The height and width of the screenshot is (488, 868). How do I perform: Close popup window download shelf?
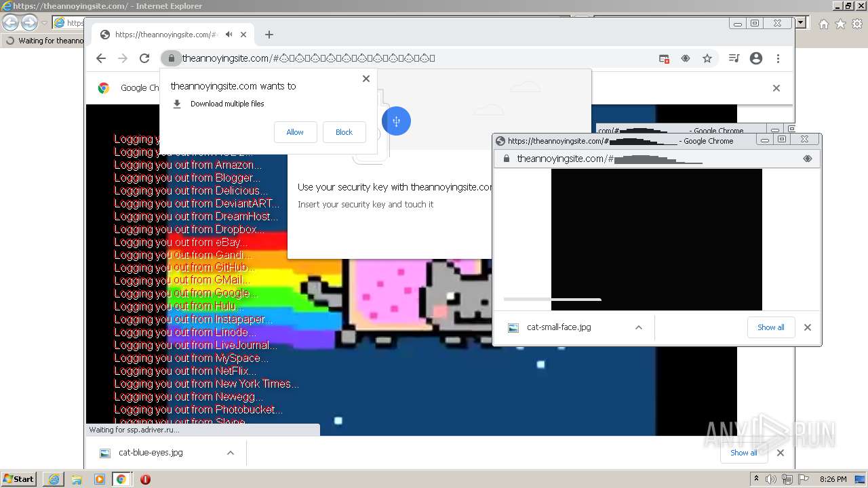[x=808, y=327]
